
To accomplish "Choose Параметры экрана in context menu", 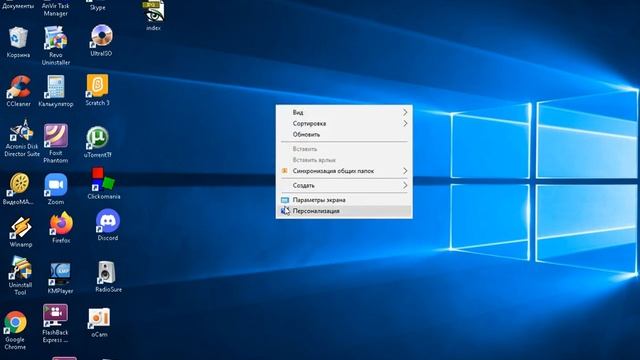I will (344, 200).
